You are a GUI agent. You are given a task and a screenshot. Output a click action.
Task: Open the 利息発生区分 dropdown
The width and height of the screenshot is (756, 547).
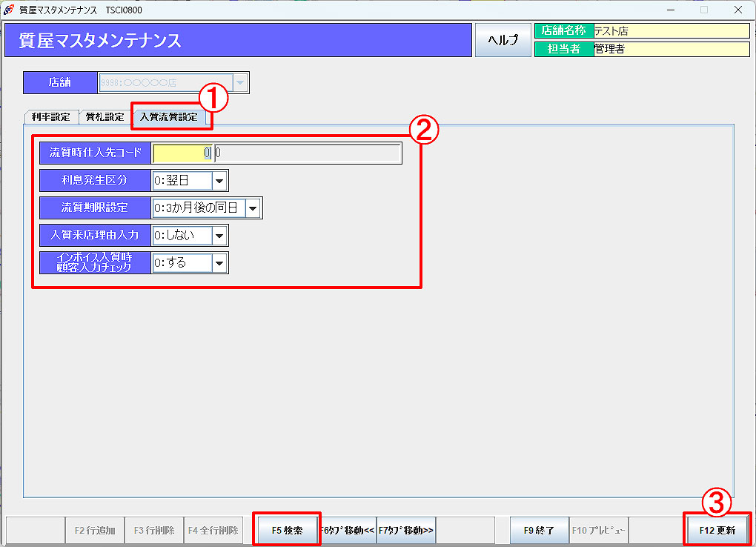click(219, 181)
